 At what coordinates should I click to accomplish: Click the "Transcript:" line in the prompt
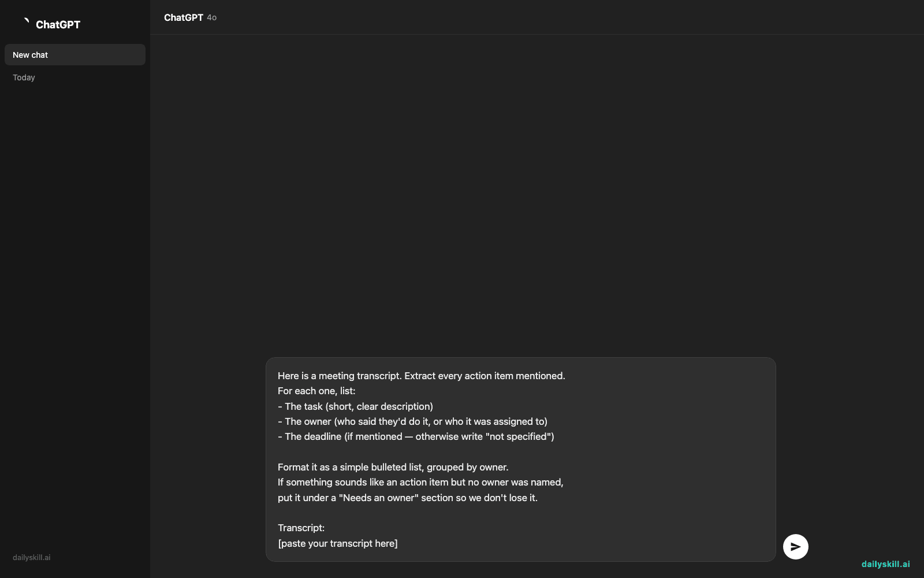(301, 528)
